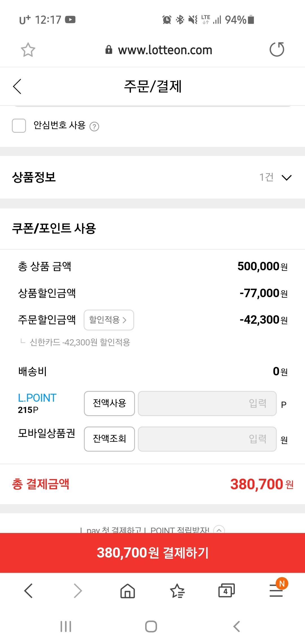Open the browser bookmarks list icon
This screenshot has height=644, width=305.
pyautogui.click(x=177, y=591)
